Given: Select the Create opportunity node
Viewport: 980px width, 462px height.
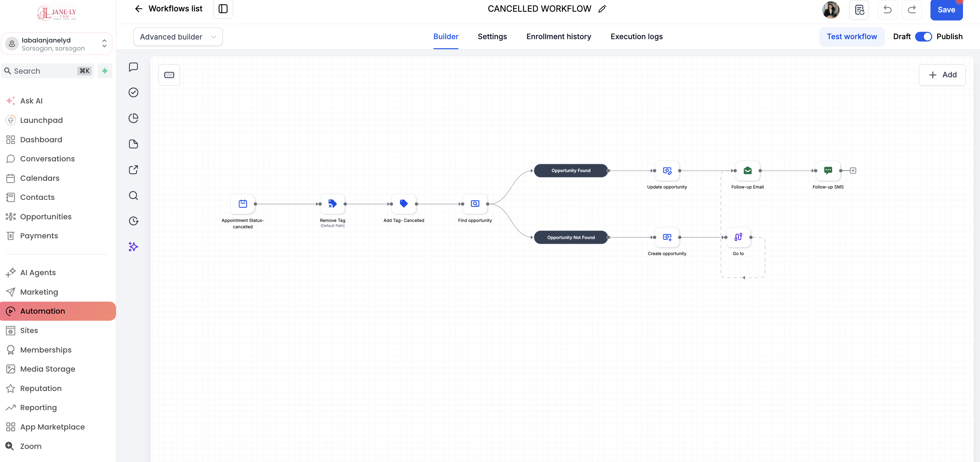Looking at the screenshot, I should 667,237.
